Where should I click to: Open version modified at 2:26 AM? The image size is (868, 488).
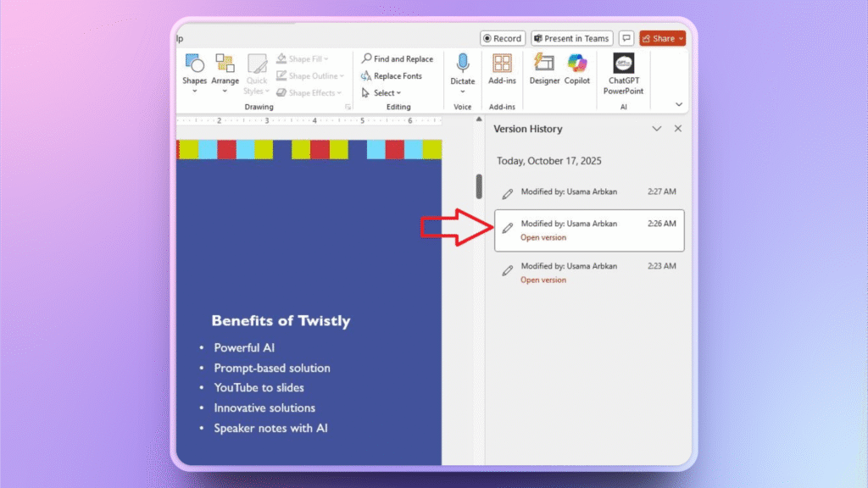point(543,237)
